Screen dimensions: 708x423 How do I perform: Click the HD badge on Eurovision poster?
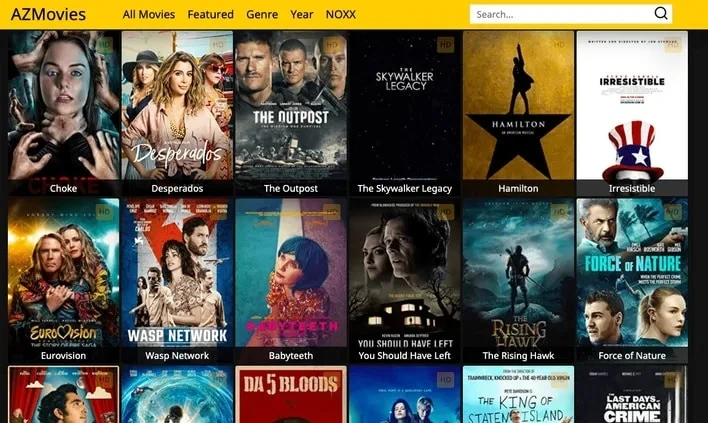coord(104,212)
